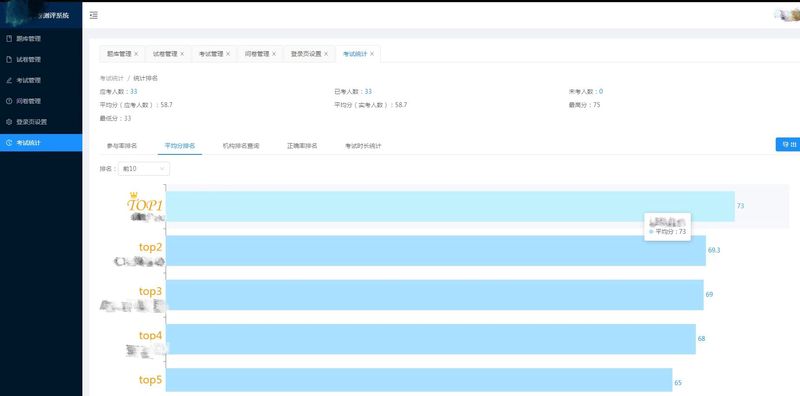Click the 最高分：75 text

[x=585, y=105]
